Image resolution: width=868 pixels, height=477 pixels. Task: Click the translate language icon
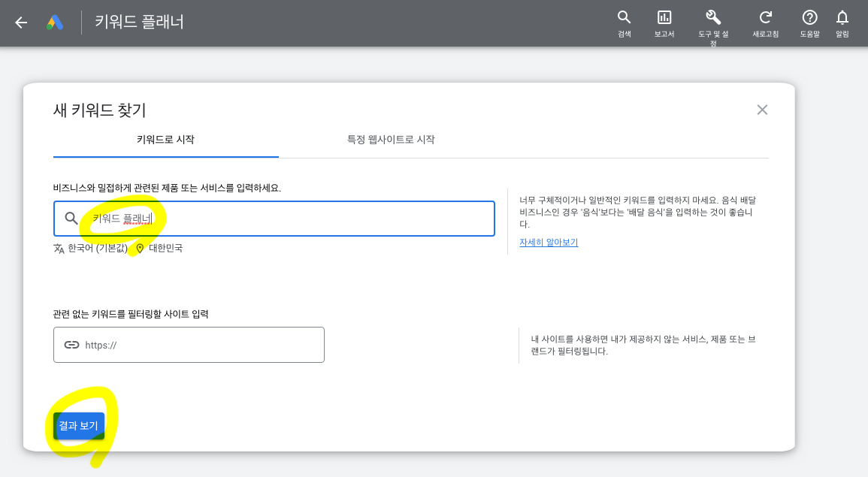(x=59, y=249)
